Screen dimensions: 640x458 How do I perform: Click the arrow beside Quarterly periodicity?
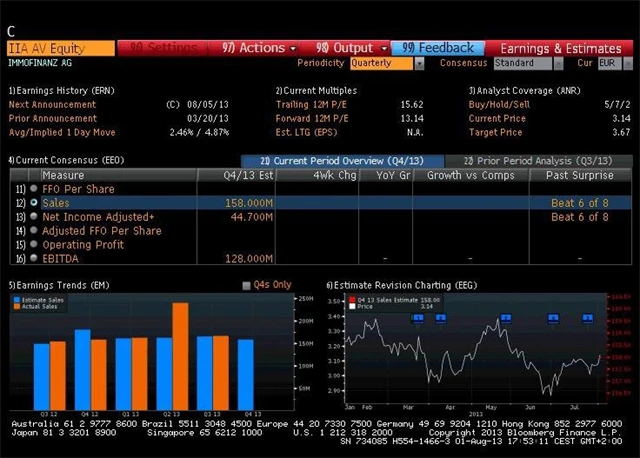pyautogui.click(x=419, y=64)
